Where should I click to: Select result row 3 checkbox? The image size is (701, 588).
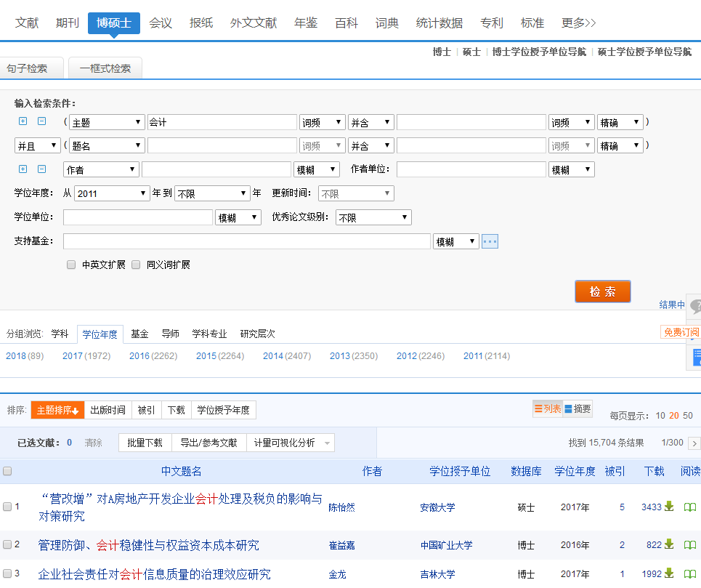(x=7, y=573)
